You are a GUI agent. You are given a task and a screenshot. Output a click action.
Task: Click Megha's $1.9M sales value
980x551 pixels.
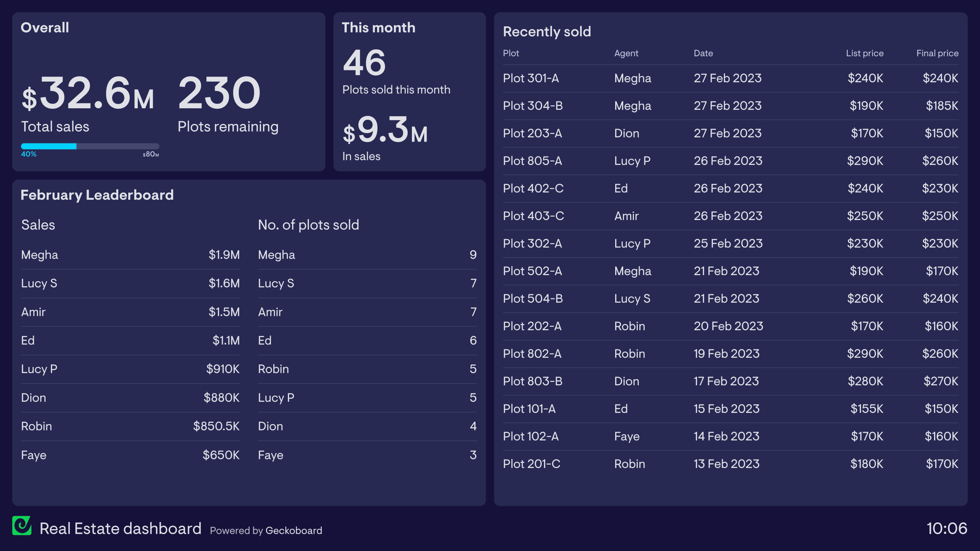tap(224, 255)
